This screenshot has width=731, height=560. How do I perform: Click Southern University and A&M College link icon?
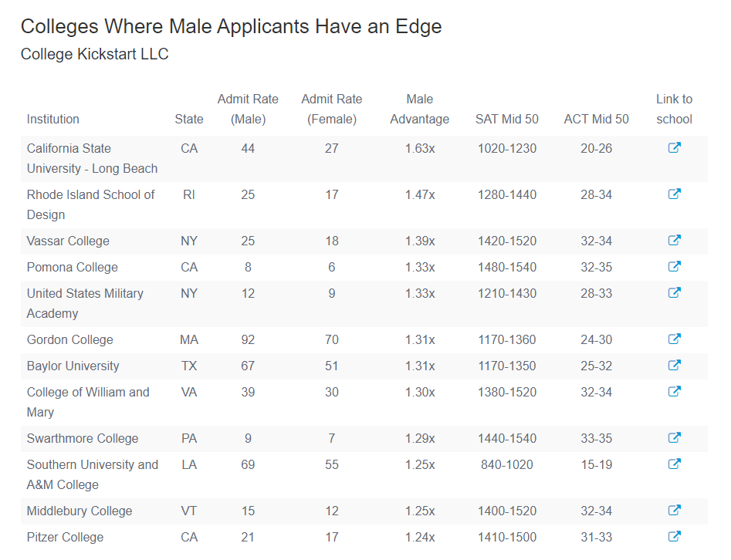[x=674, y=464]
